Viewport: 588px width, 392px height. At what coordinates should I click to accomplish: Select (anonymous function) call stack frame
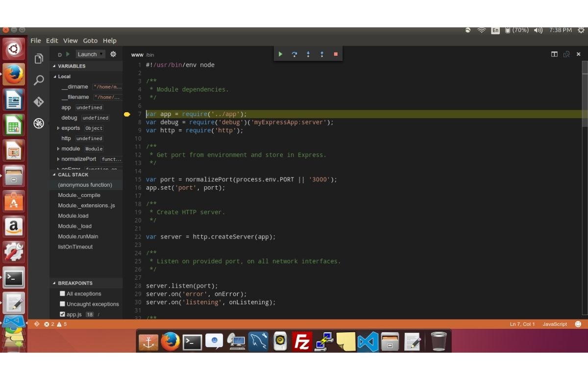pos(86,185)
